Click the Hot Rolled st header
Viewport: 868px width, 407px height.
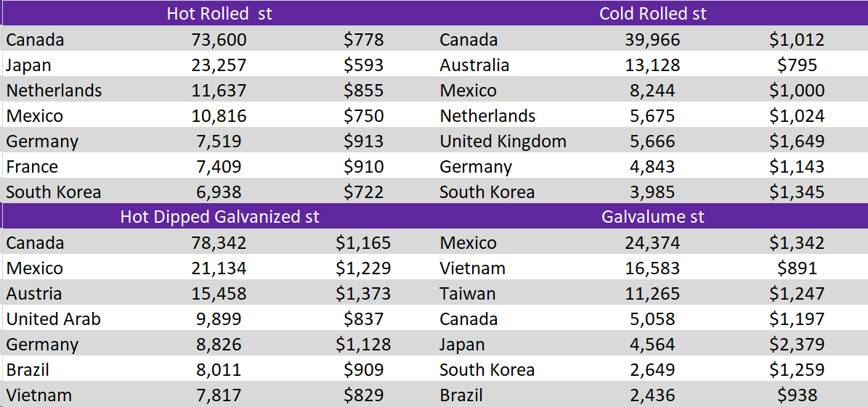pyautogui.click(x=219, y=14)
